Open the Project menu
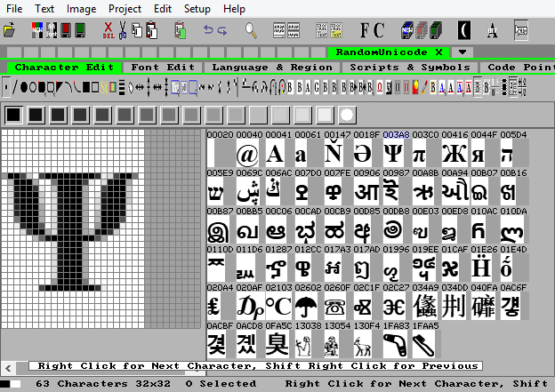Image resolution: width=555 pixels, height=392 pixels. point(125,9)
